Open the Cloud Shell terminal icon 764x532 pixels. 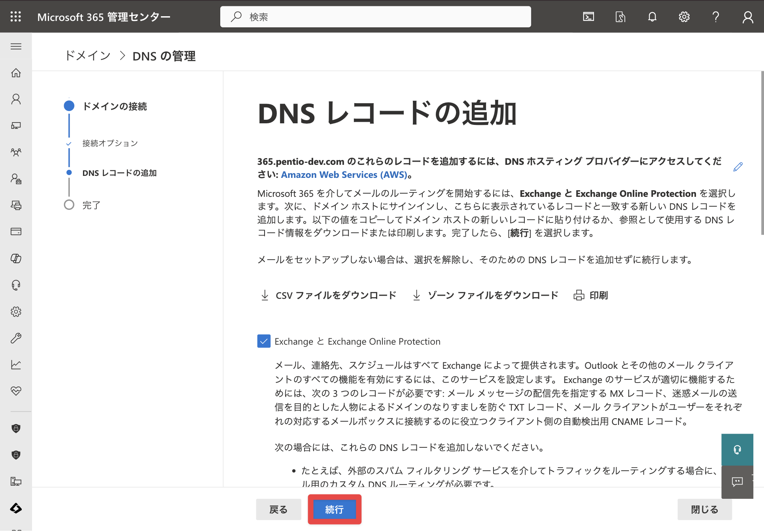tap(588, 17)
